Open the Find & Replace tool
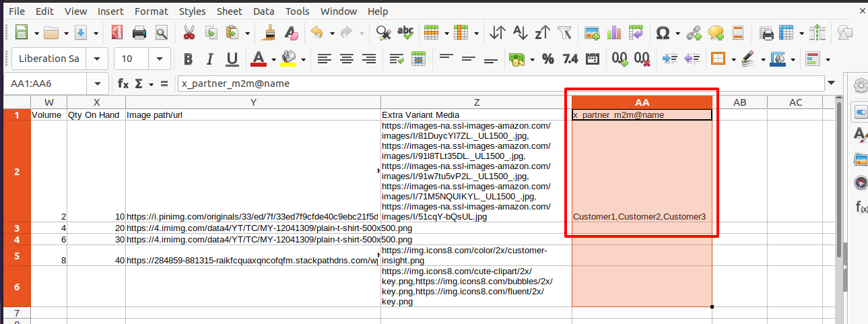Viewport: 868px width, 324px height. coord(383,32)
